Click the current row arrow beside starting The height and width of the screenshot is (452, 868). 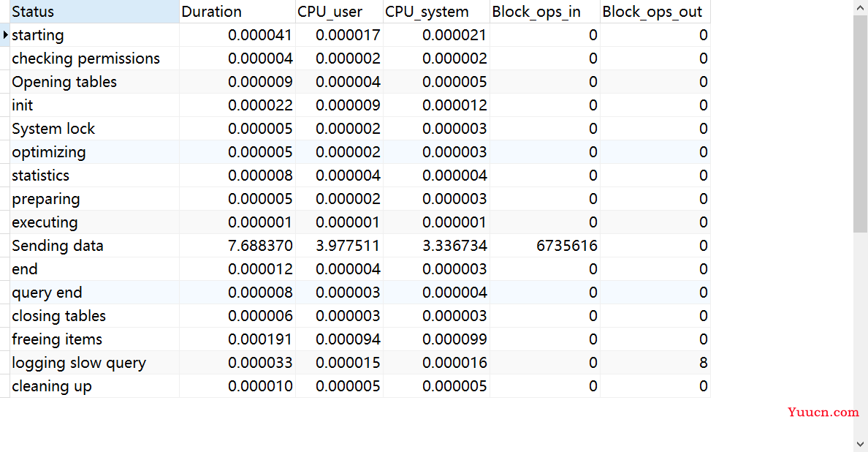(x=5, y=35)
